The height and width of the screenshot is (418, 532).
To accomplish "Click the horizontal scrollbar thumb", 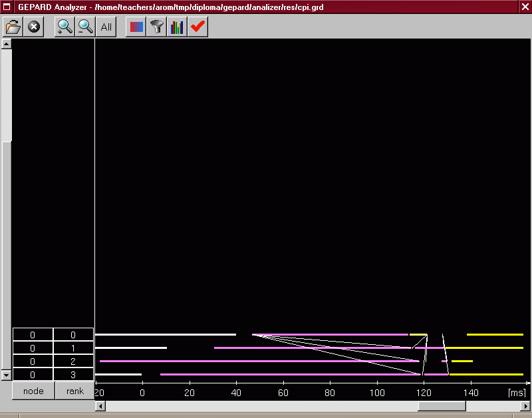I will pos(442,406).
